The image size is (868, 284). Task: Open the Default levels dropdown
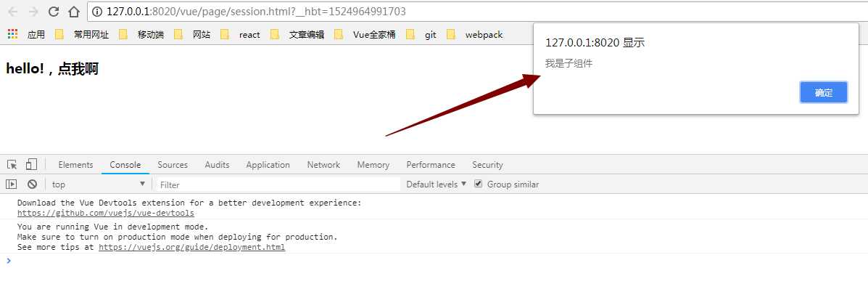437,184
